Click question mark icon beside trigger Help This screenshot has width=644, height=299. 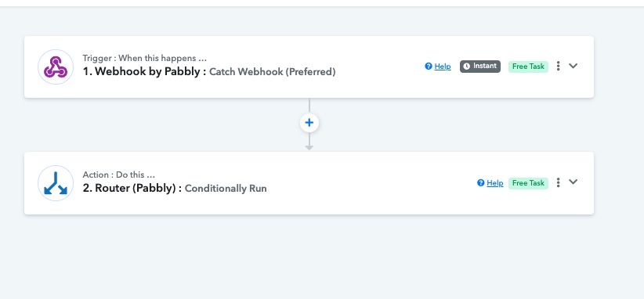click(x=429, y=66)
